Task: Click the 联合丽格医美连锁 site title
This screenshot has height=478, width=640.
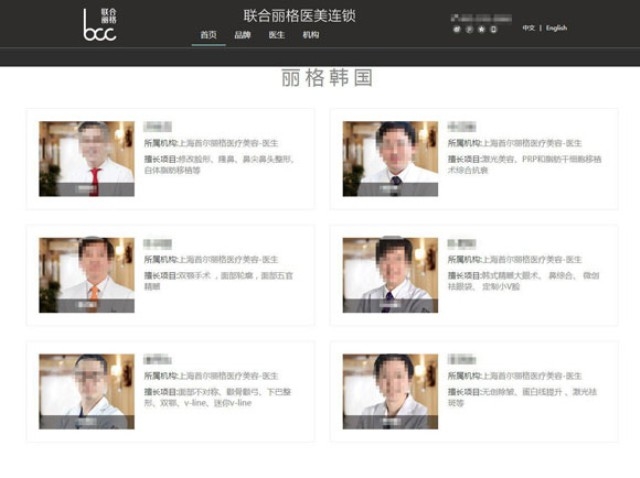Action: (300, 16)
